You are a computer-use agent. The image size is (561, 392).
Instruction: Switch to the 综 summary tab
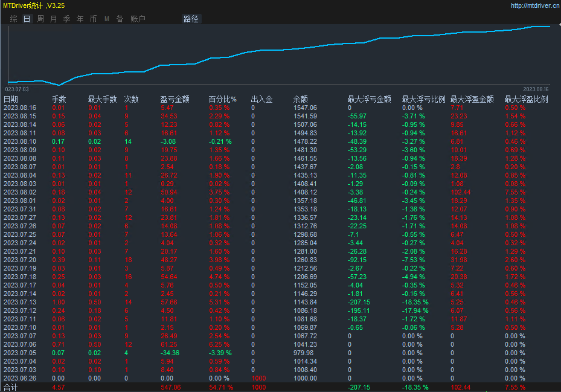click(13, 19)
